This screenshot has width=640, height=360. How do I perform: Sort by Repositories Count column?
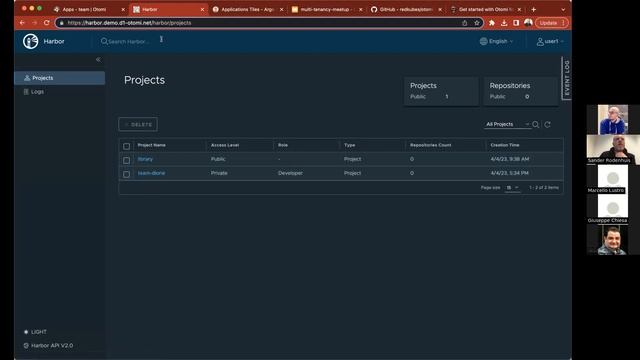click(x=431, y=145)
